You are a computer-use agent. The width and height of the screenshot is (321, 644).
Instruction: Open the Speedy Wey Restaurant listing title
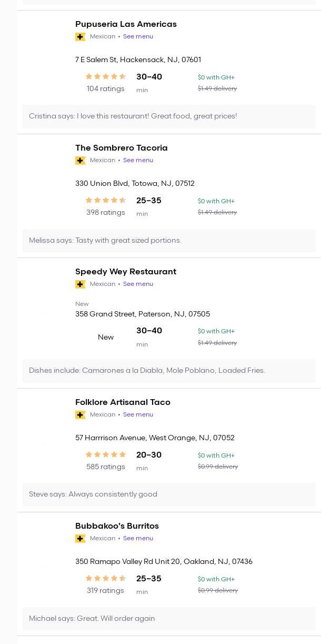pos(126,272)
